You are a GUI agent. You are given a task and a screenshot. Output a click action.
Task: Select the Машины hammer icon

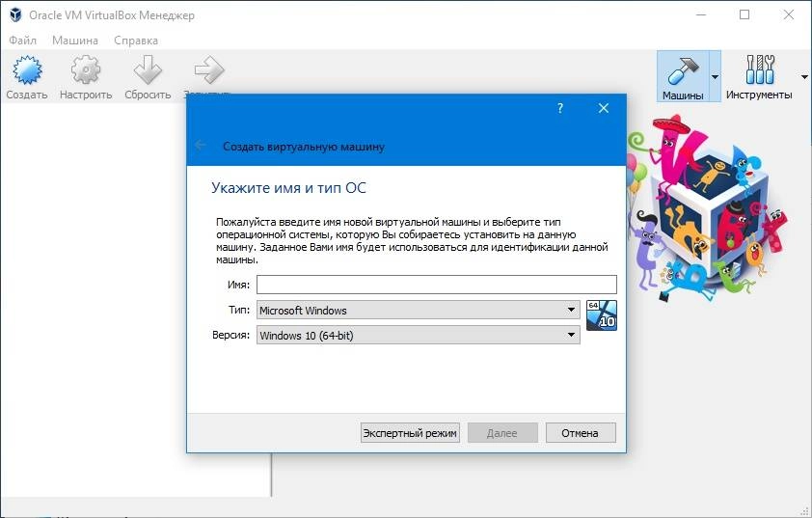click(x=683, y=70)
